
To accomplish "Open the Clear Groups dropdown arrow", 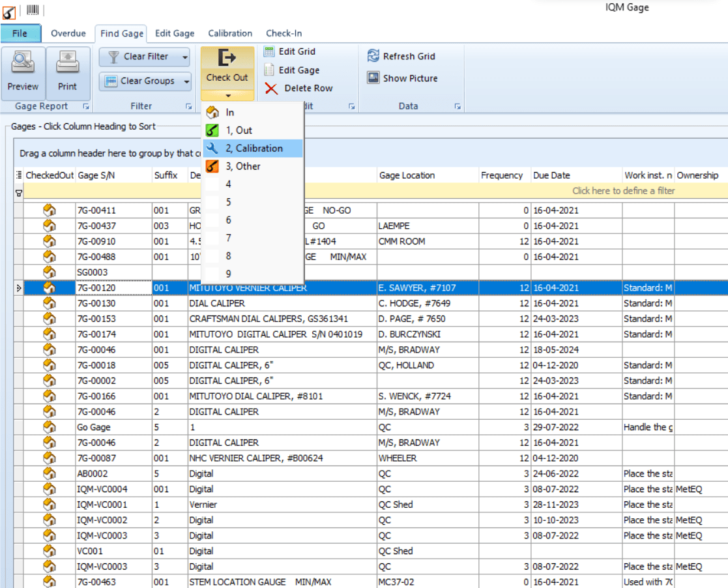I will pos(186,81).
